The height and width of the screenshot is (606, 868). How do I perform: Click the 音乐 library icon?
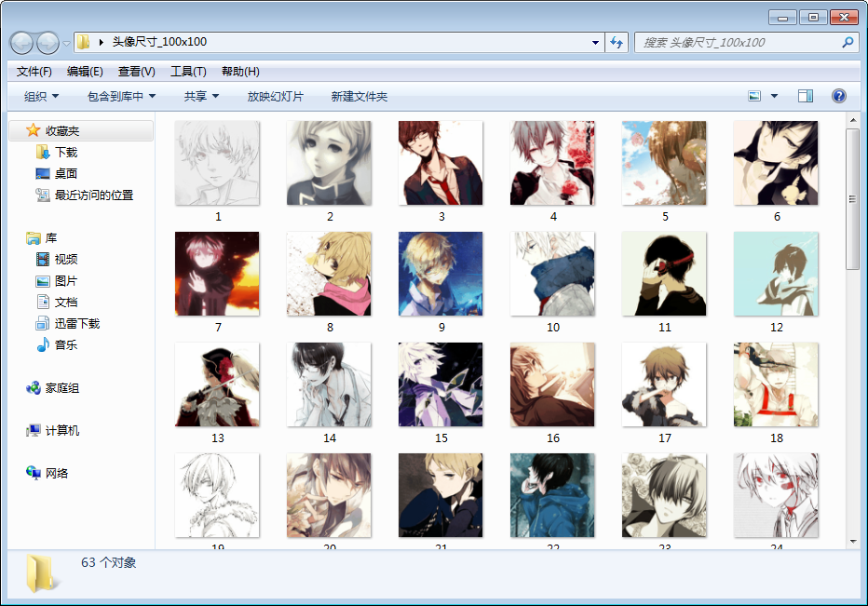(43, 344)
